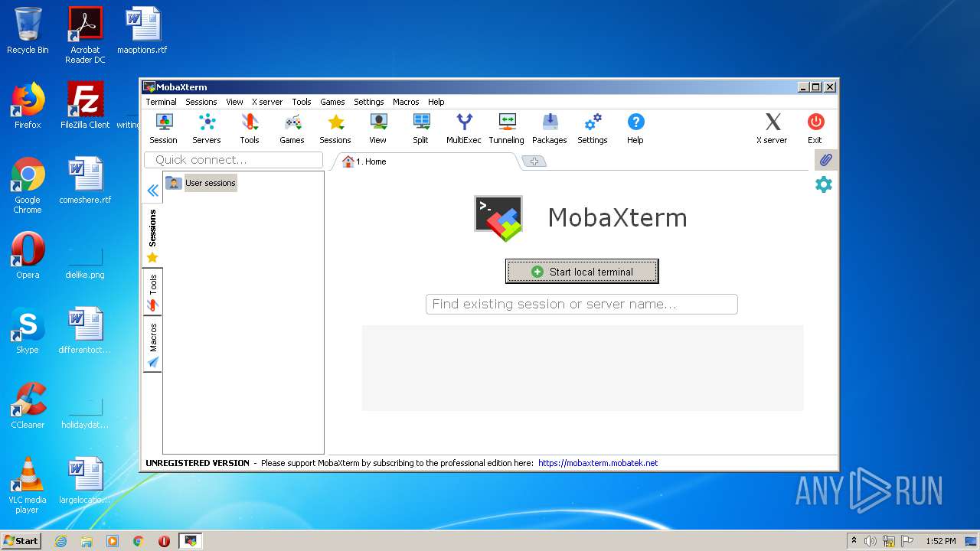Select maoptions.rtf desktop file

click(x=142, y=31)
